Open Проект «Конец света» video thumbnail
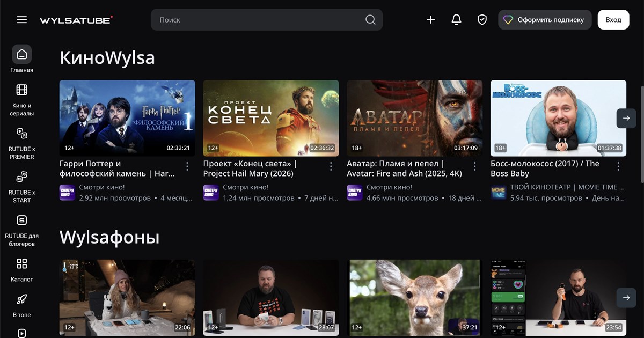644x338 pixels. pos(270,118)
